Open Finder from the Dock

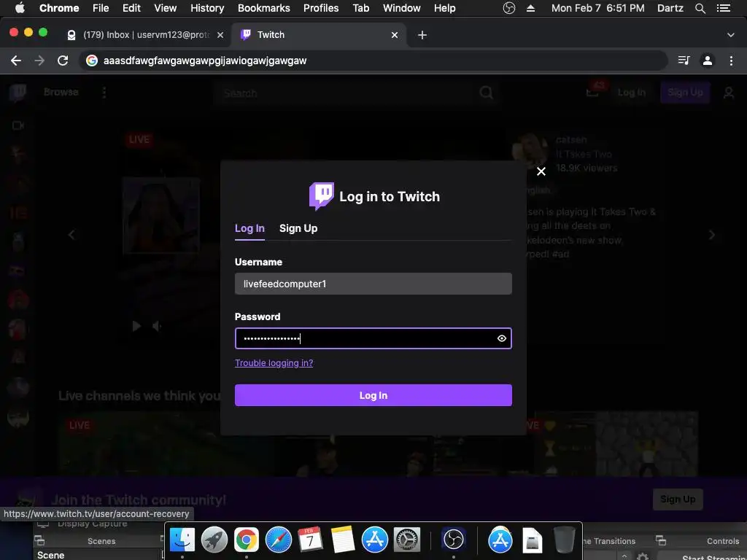[x=182, y=540]
